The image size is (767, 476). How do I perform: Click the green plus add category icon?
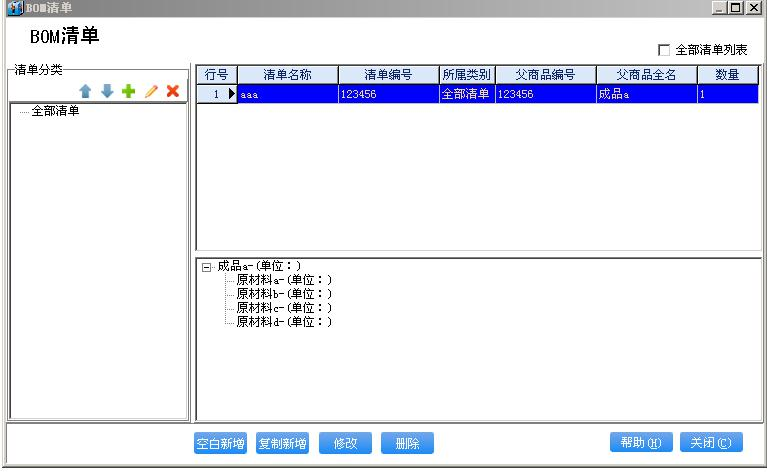coord(128,91)
